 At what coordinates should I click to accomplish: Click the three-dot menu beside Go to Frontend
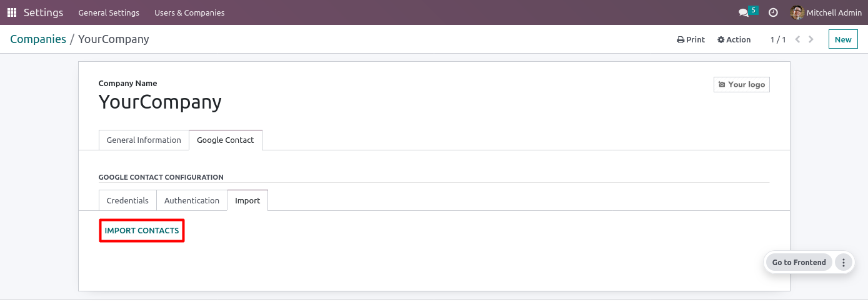point(844,263)
